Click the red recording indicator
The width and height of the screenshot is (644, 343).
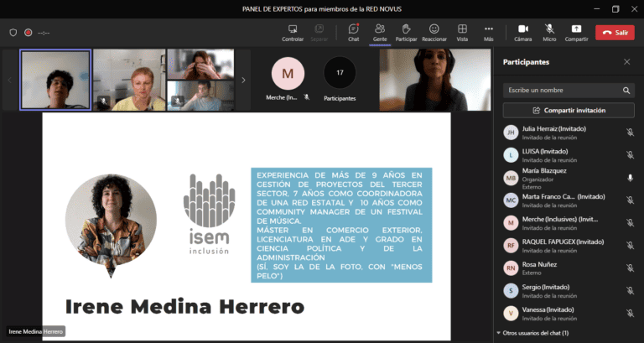(29, 33)
